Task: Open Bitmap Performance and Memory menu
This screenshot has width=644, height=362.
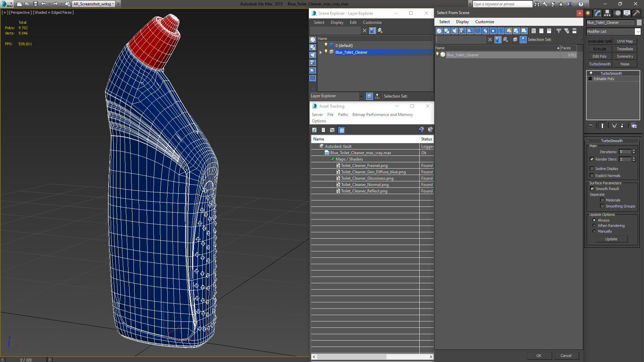Action: [382, 115]
